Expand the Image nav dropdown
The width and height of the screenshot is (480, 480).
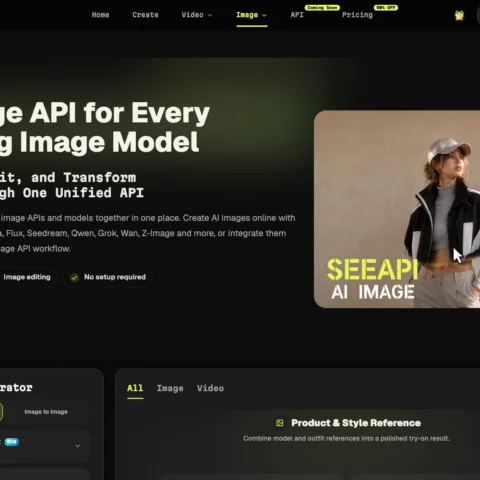251,15
